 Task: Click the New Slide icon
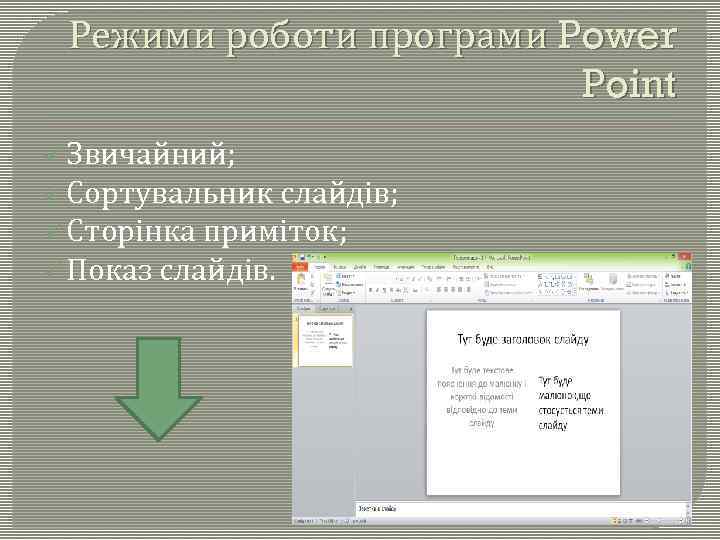click(x=328, y=279)
